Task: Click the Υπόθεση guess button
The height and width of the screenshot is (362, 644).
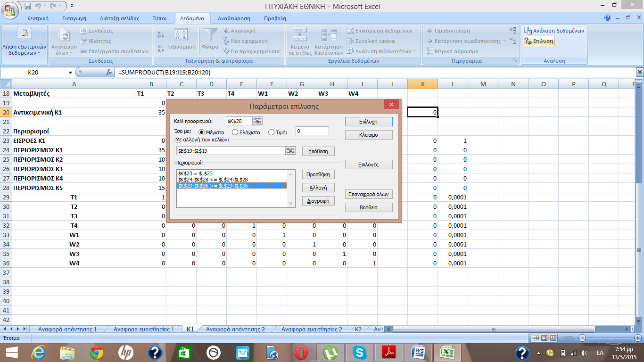Action: [318, 151]
